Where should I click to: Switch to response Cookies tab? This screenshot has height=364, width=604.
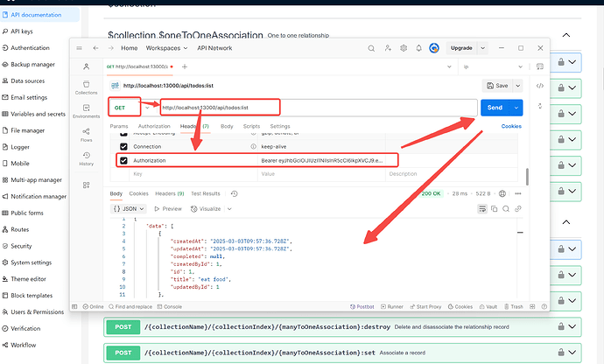tap(138, 193)
